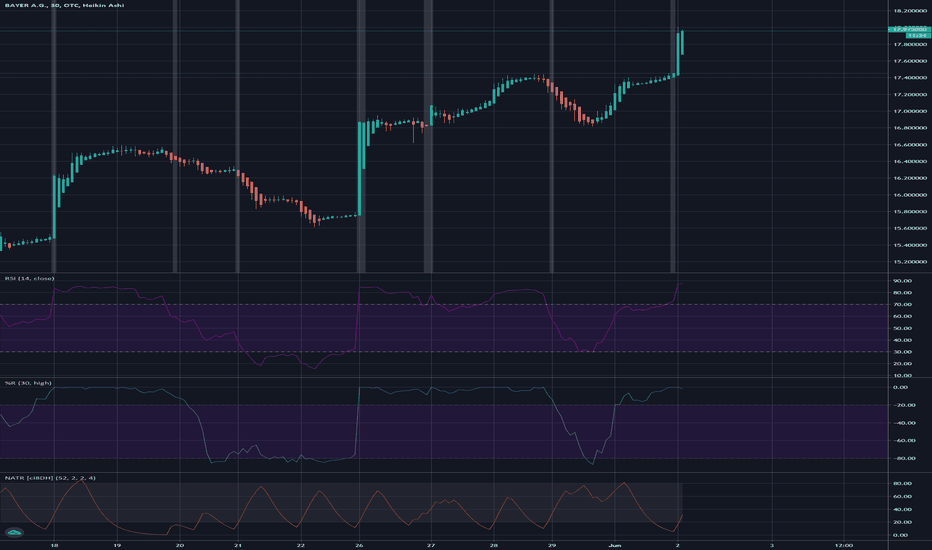Viewport: 932px width, 550px height.
Task: Click the green current price label on the price axis
Action: click(x=909, y=29)
